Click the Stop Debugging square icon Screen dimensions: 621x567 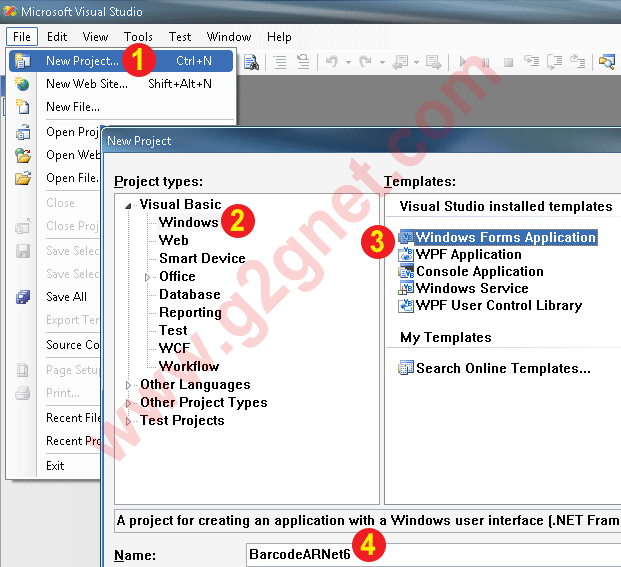(508, 62)
